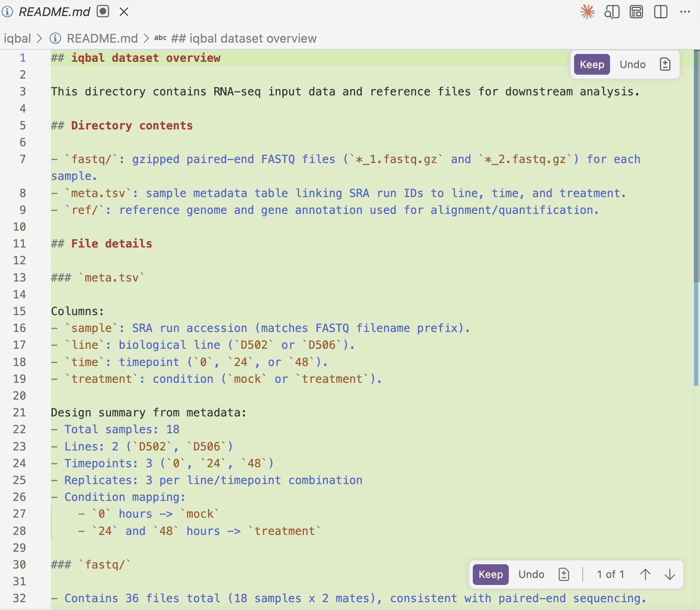The height and width of the screenshot is (610, 700).
Task: Click the '`24` and `48` hours -> `treatment`' line
Action: coord(199,531)
